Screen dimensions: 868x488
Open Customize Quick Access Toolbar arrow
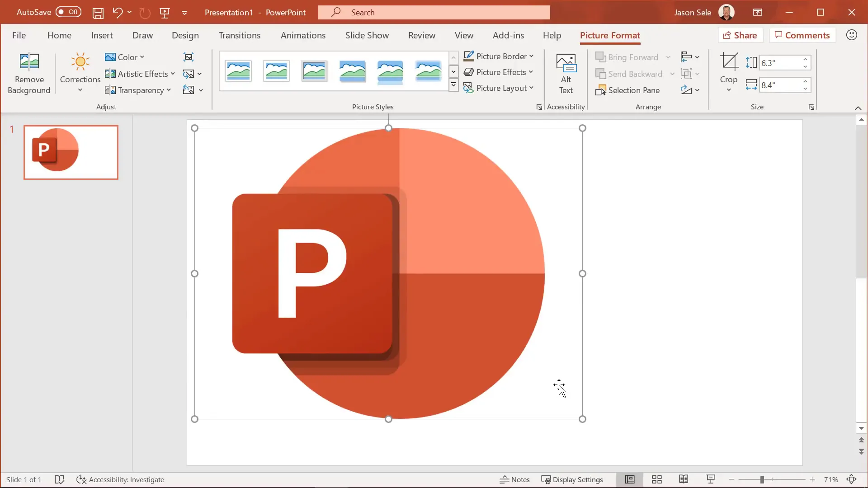(184, 13)
